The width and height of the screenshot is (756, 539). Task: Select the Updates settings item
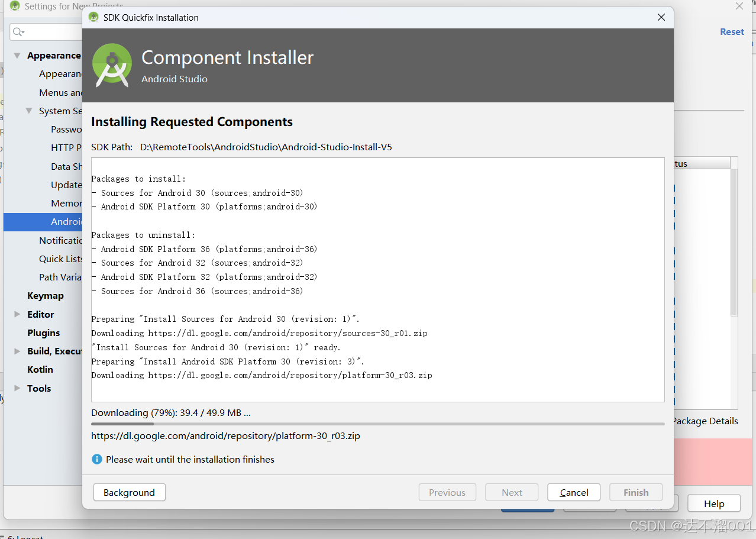66,185
